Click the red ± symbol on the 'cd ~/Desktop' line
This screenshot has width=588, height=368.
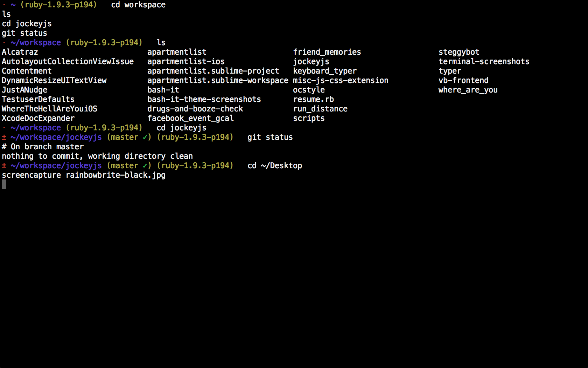click(4, 166)
